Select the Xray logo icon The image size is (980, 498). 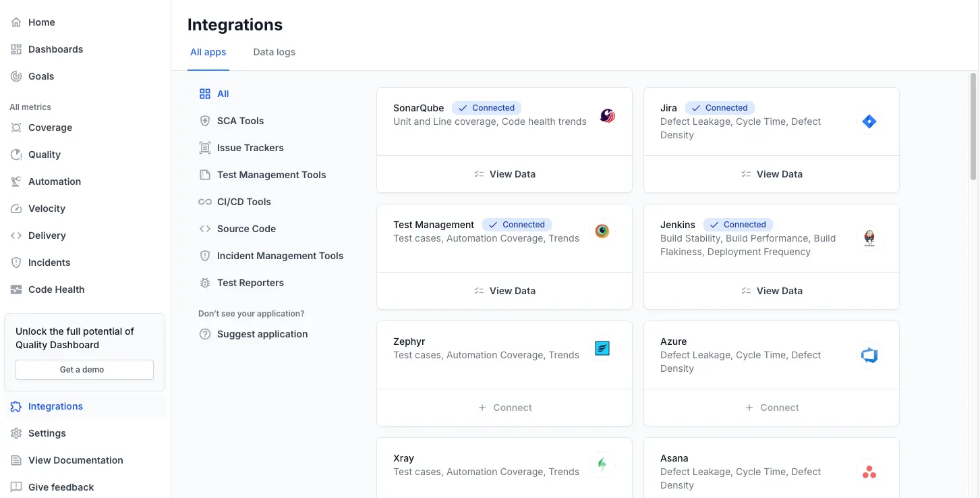(602, 465)
